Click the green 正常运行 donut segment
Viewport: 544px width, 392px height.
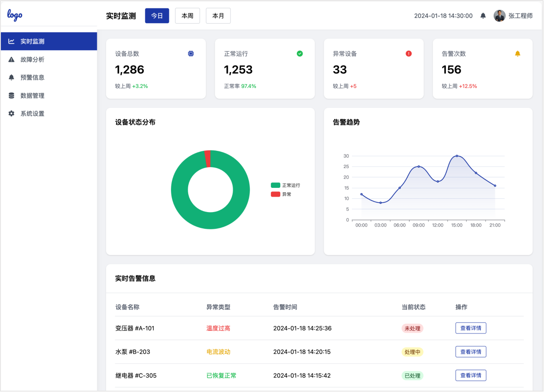210,220
